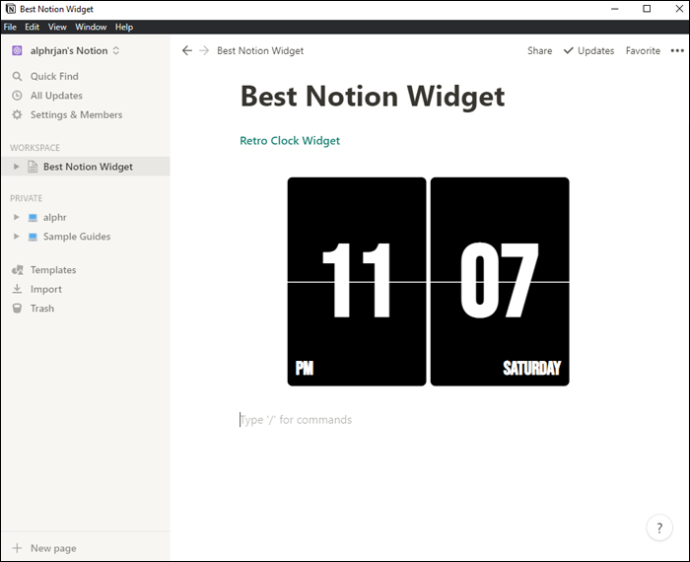Click the Share button
690x562 pixels.
tap(540, 51)
